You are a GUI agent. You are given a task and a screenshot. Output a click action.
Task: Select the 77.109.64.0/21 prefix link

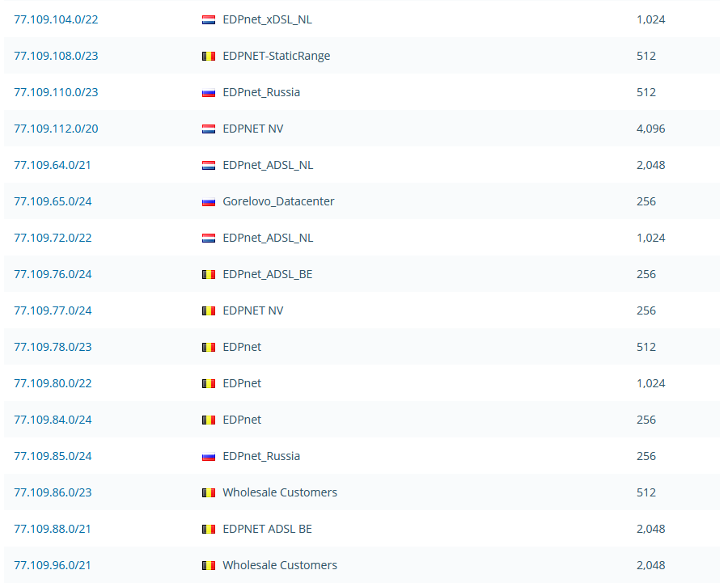pyautogui.click(x=53, y=165)
